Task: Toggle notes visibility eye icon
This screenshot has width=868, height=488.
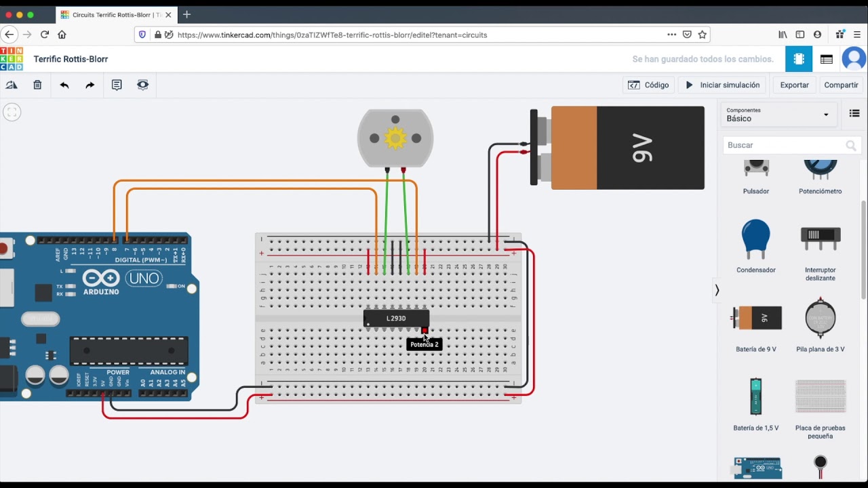Action: [x=142, y=85]
